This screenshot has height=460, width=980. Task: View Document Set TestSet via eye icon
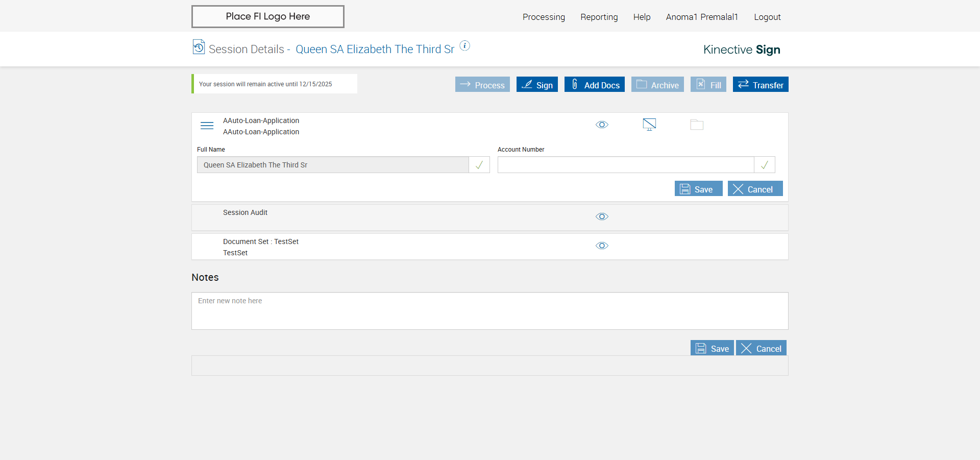pos(602,246)
